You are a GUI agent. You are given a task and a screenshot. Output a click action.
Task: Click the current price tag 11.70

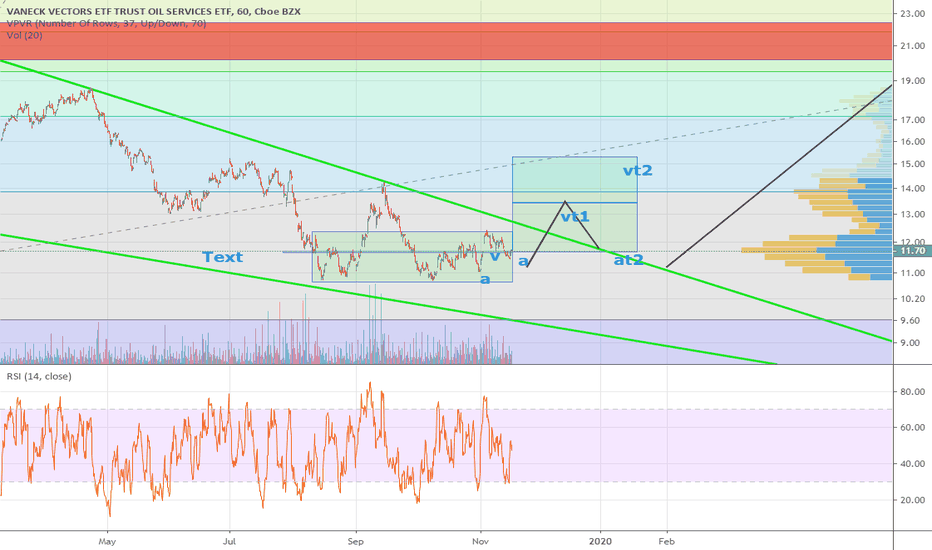912,251
